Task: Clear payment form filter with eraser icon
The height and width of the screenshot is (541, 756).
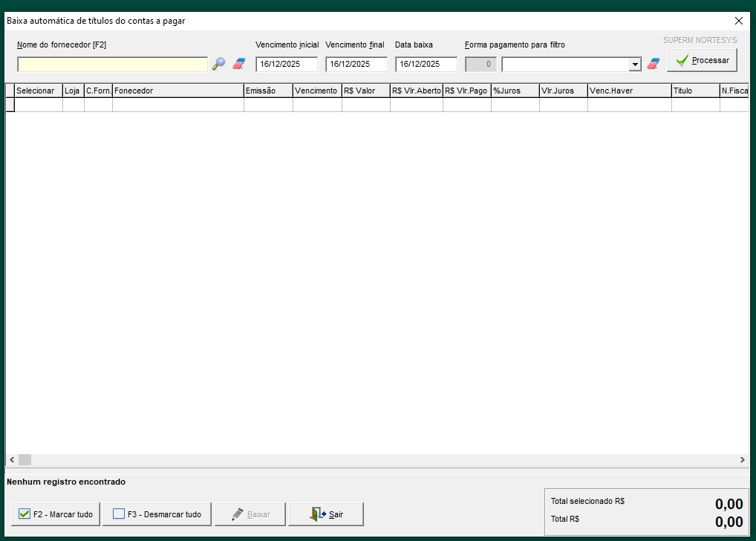Action: pos(653,65)
